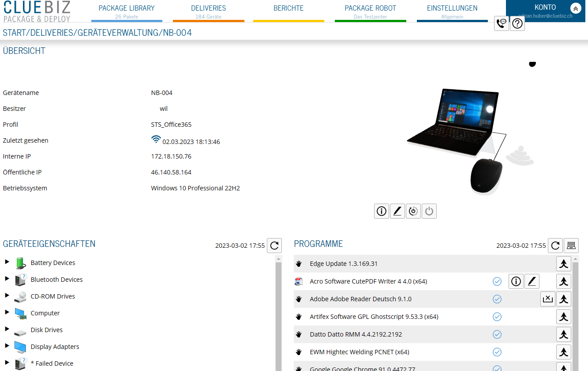Click the Windows 10 Professional 22H2 value

pos(195,188)
